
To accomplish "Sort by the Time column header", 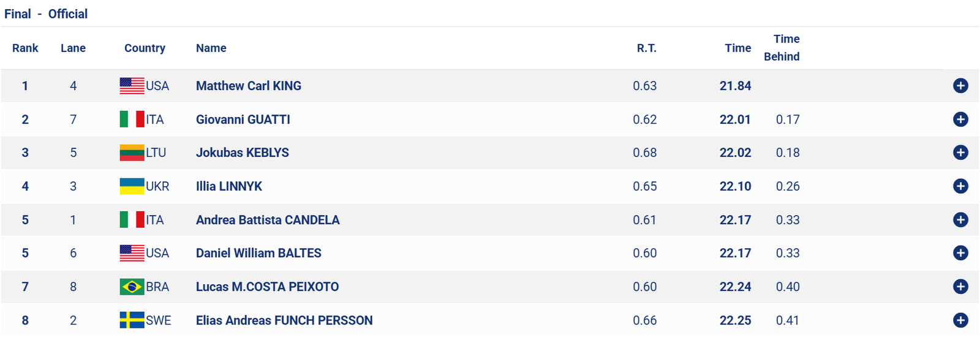I will coord(737,48).
